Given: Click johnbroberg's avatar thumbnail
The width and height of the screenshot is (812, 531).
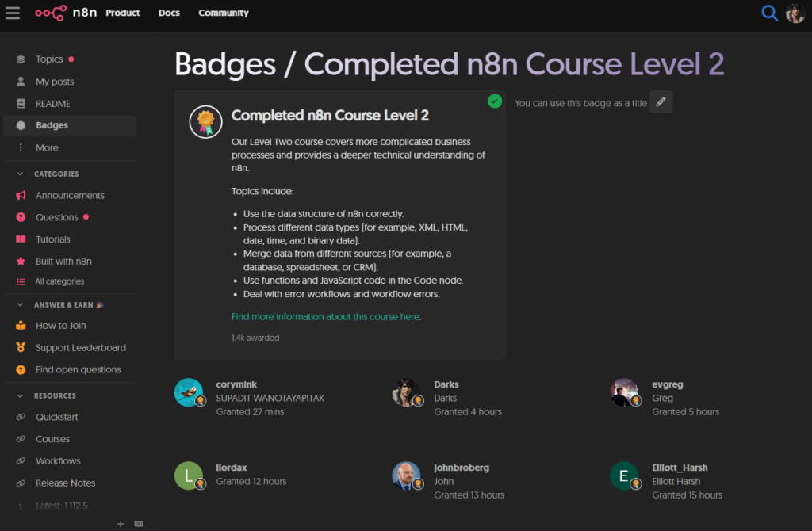Looking at the screenshot, I should click(x=406, y=476).
